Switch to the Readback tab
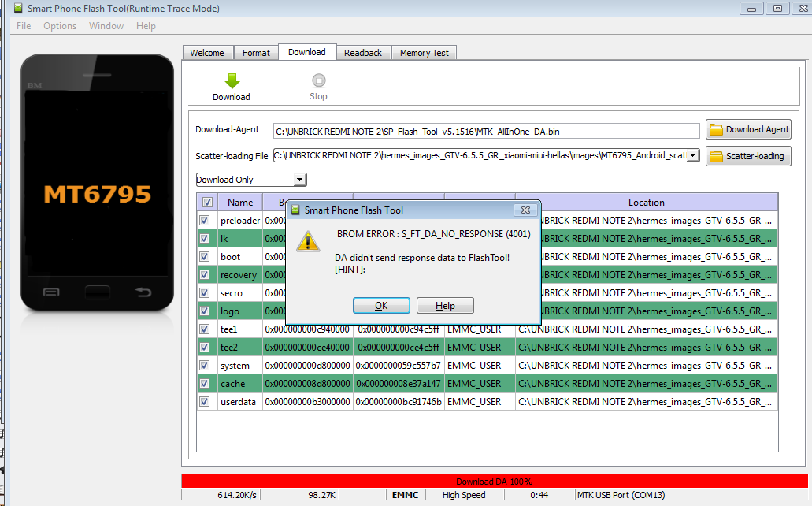The height and width of the screenshot is (506, 812). [x=363, y=53]
